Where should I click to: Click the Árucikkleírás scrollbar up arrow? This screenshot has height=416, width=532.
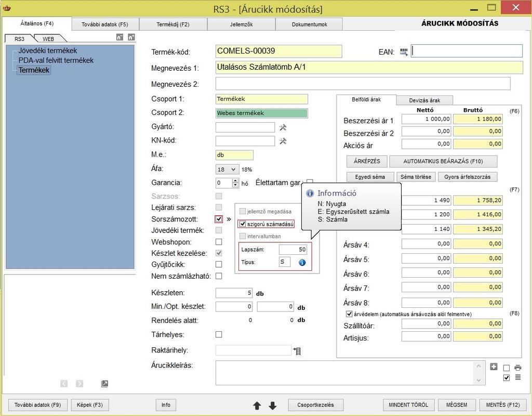coord(478,366)
